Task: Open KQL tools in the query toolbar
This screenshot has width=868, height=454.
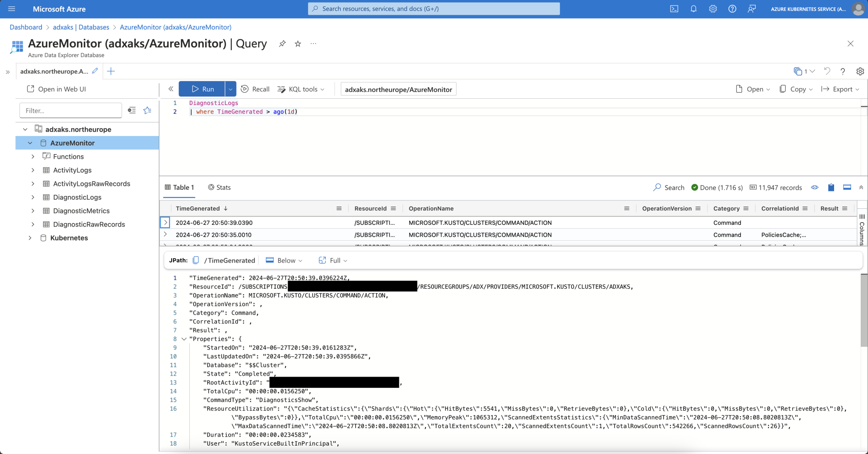Action: click(301, 89)
